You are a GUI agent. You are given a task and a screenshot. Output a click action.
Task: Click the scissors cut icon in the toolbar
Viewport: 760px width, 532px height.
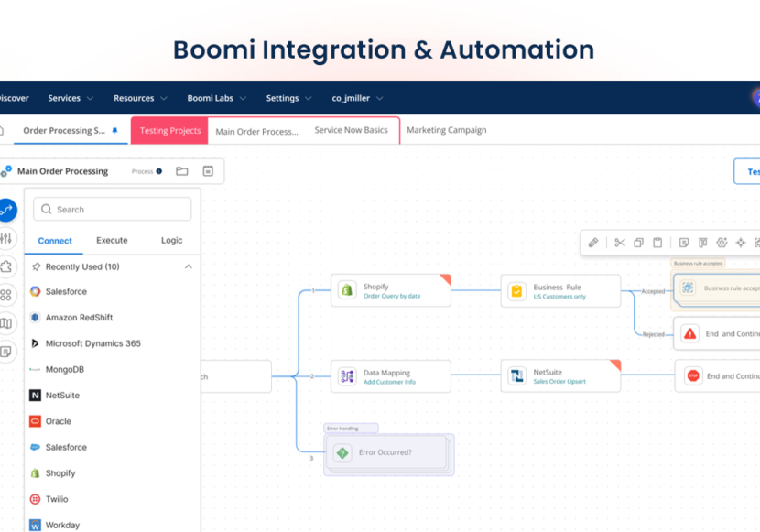click(x=620, y=243)
